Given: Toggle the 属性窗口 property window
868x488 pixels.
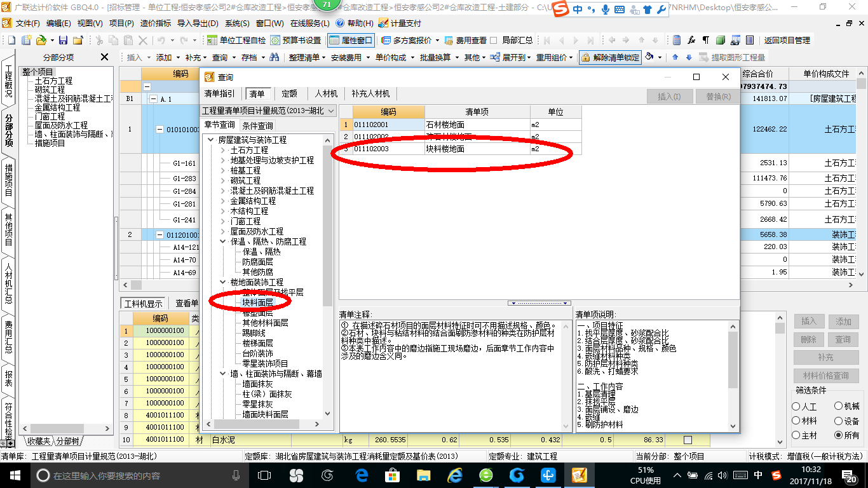Looking at the screenshot, I should click(x=351, y=40).
